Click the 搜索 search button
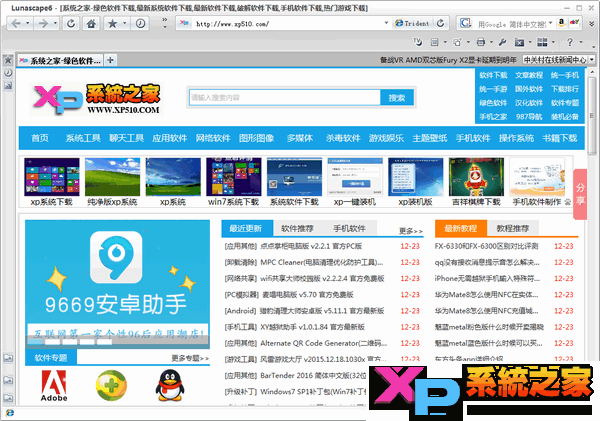The height and width of the screenshot is (421, 600). tap(397, 98)
